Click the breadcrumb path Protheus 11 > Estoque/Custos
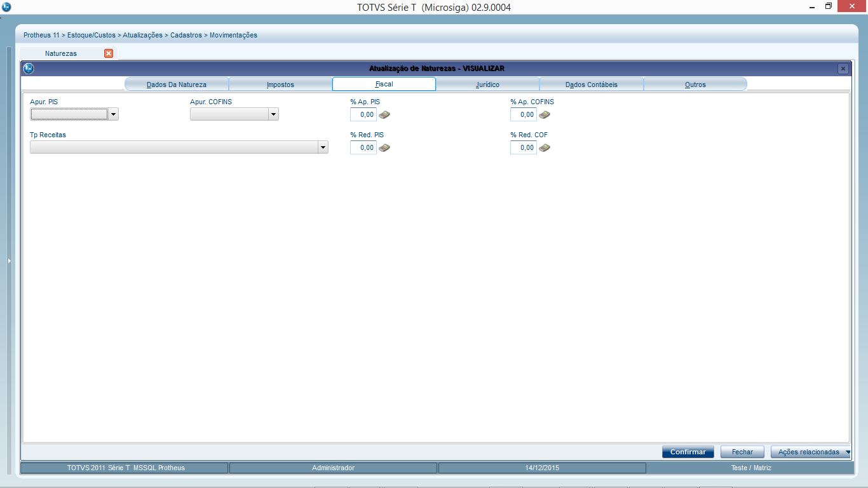 point(70,35)
